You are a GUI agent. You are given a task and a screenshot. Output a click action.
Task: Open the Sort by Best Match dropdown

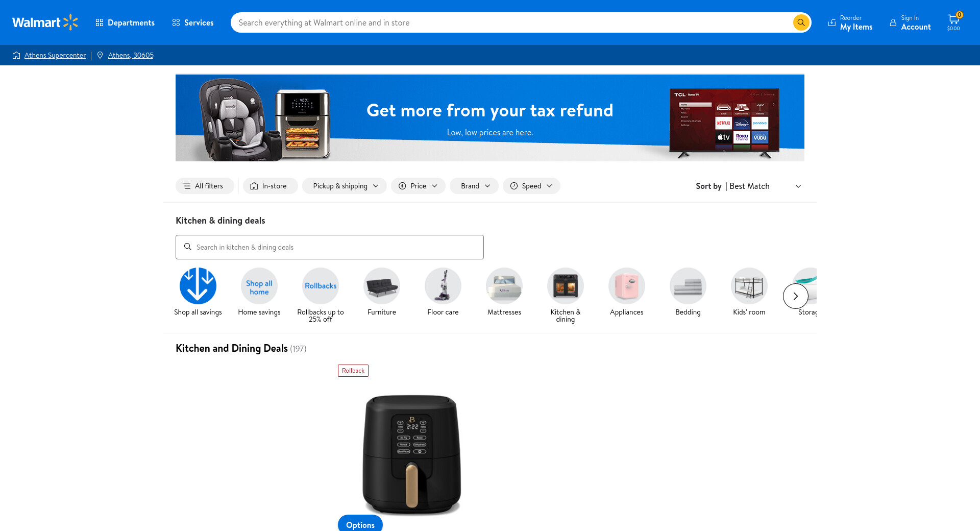(749, 186)
